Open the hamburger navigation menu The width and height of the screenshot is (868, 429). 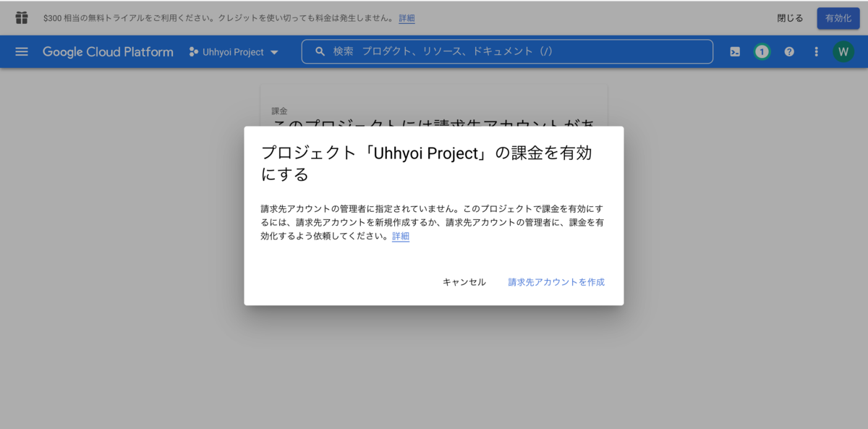(x=22, y=52)
